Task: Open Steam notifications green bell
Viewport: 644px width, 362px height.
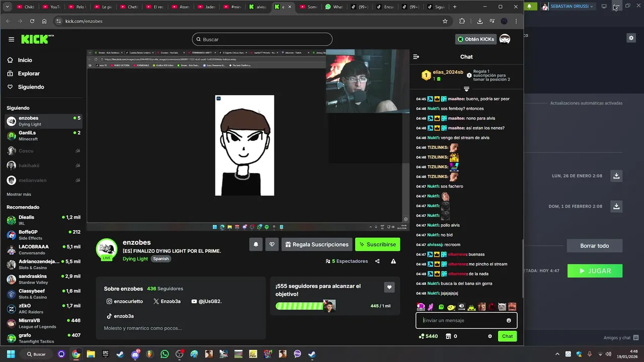Action: click(x=529, y=7)
